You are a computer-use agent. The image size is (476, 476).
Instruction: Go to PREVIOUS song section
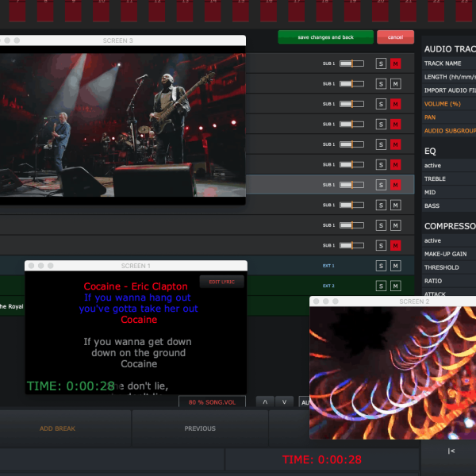[x=200, y=428]
